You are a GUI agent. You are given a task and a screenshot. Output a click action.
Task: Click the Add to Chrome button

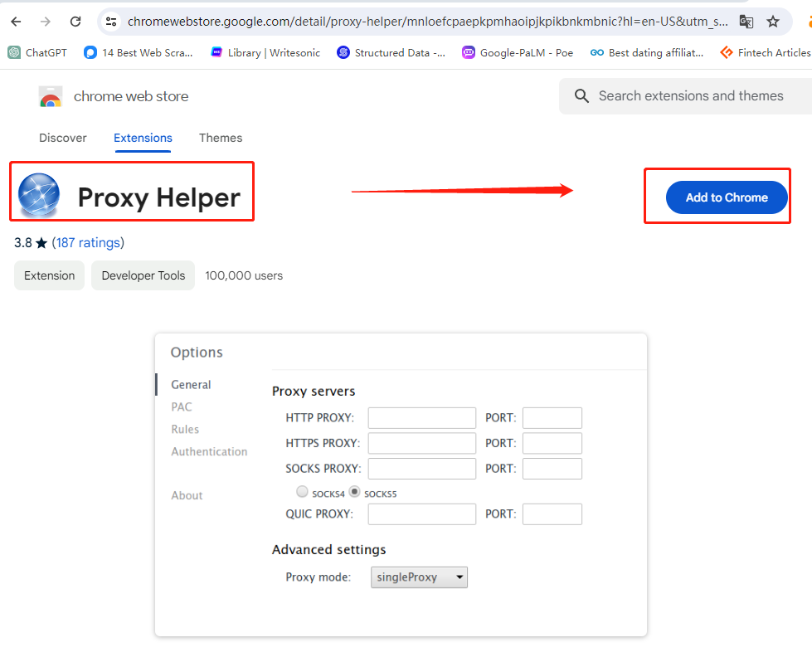click(727, 197)
